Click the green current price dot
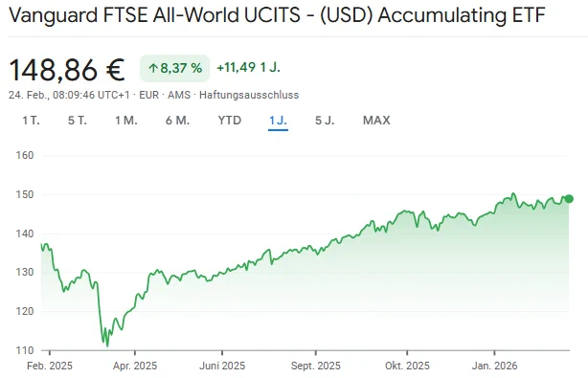Viewport: 588px width, 378px height. click(569, 199)
